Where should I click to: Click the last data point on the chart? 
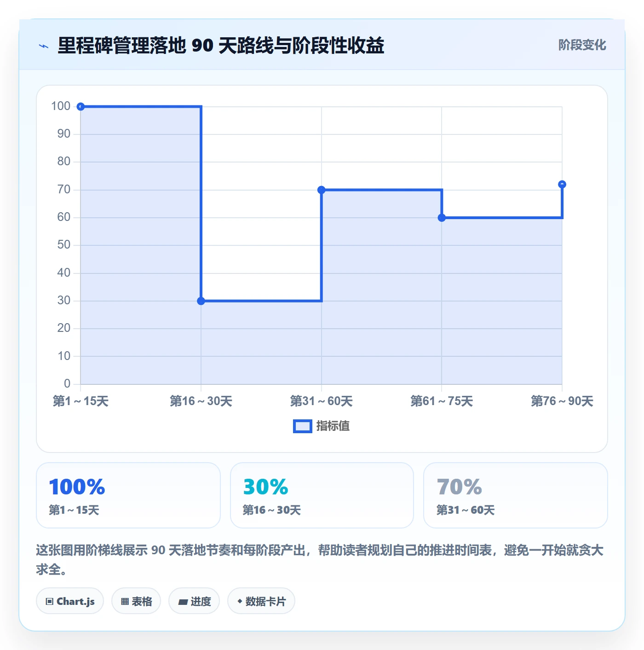tap(562, 185)
